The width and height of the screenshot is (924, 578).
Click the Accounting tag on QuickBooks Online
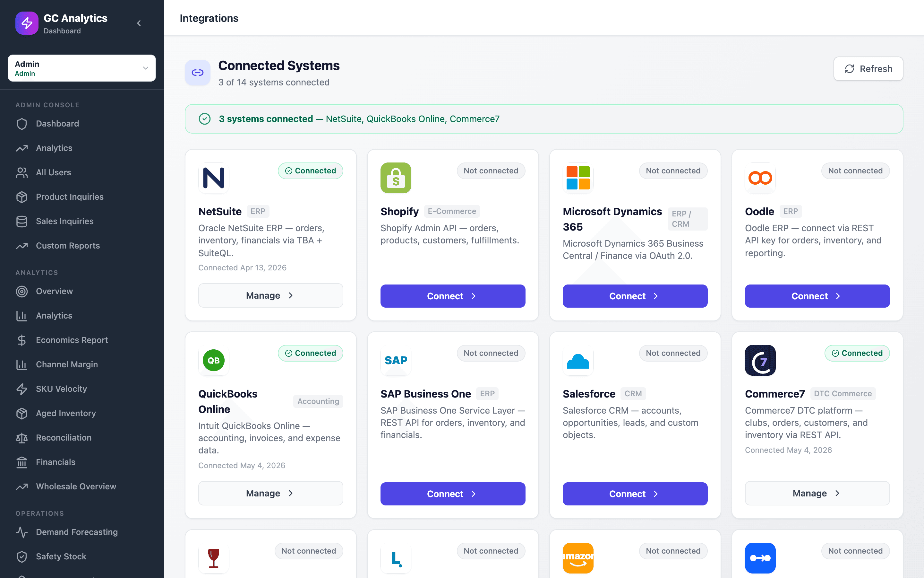click(x=318, y=401)
